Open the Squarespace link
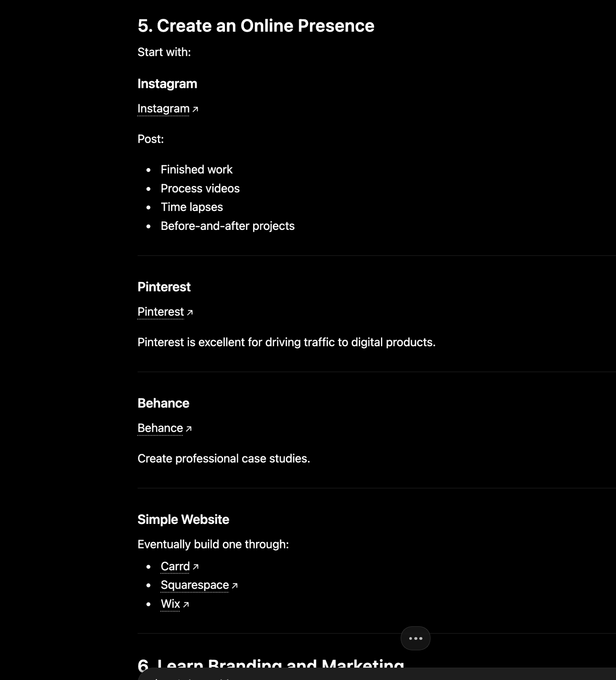The width and height of the screenshot is (616, 680). (x=195, y=585)
